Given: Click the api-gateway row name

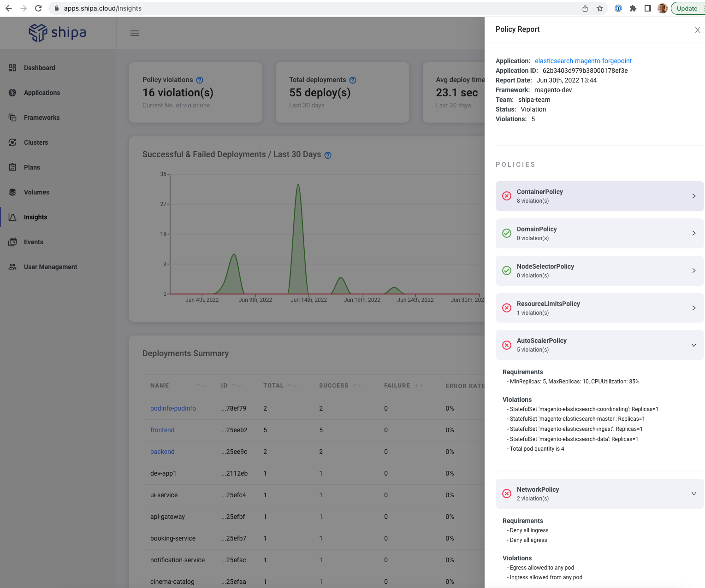Looking at the screenshot, I should click(167, 517).
